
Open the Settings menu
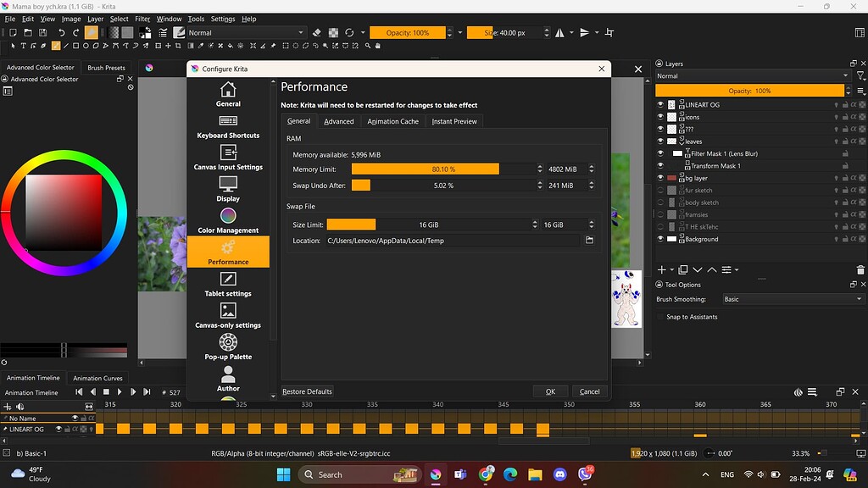coord(223,19)
